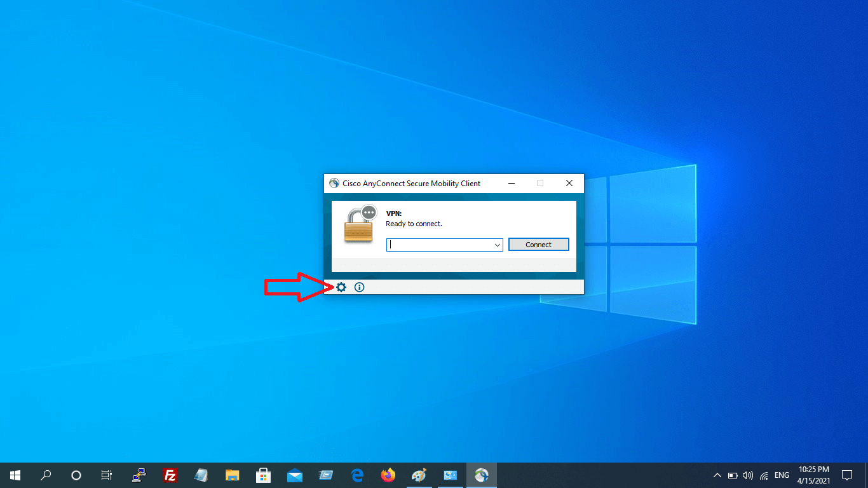Open the Wi-Fi network flyout
The image size is (868, 488).
(764, 475)
